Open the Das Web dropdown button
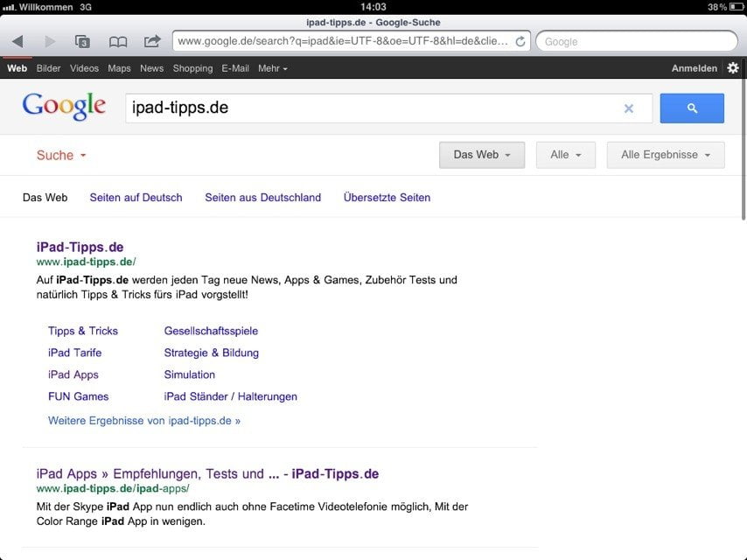747x560 pixels. click(482, 155)
